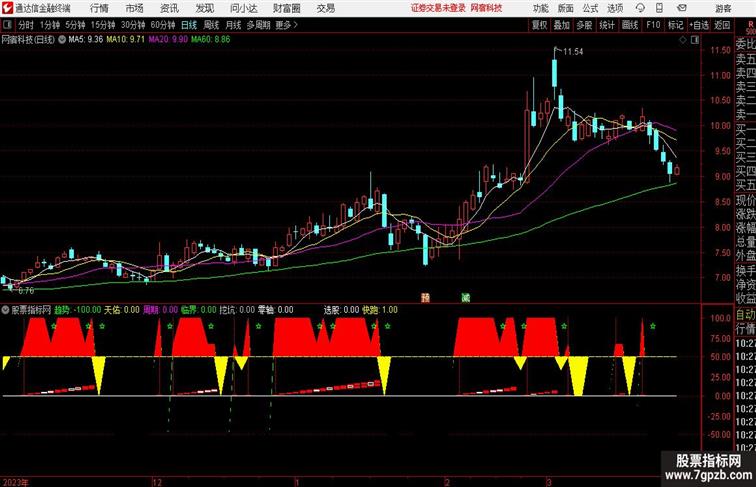Select the 日线 daily period tab
Screen dimensions: 756x487
click(x=189, y=25)
